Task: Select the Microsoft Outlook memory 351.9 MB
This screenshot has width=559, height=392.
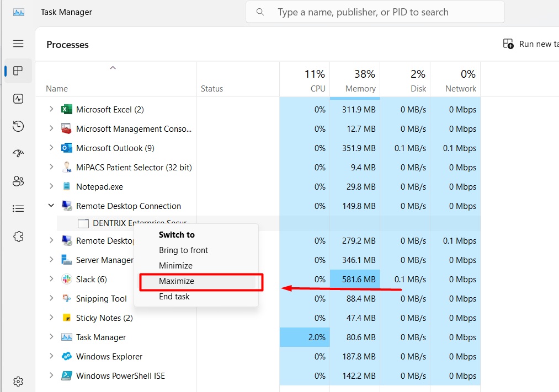Action: click(359, 148)
